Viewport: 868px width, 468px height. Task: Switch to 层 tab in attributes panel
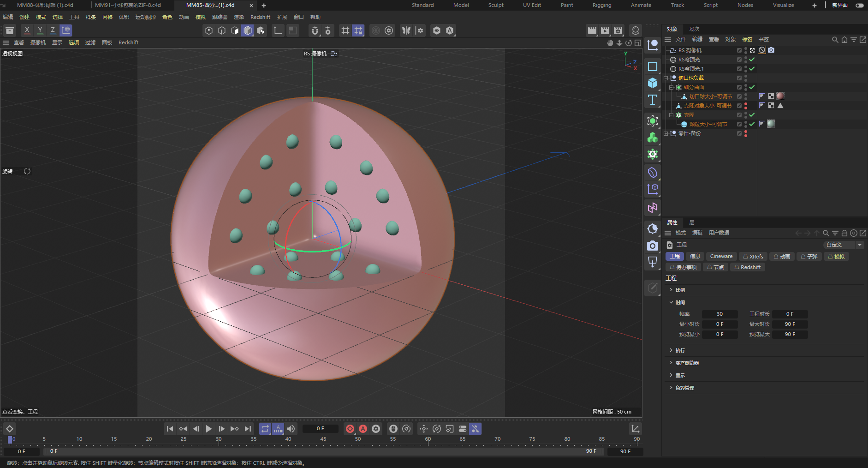click(691, 222)
